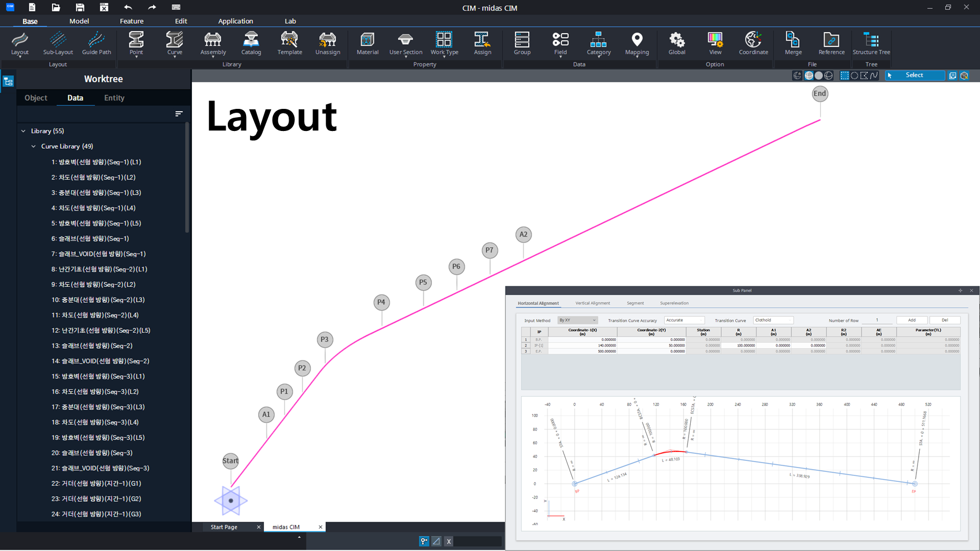980x551 pixels.
Task: Open the Structure Tree
Action: [871, 44]
